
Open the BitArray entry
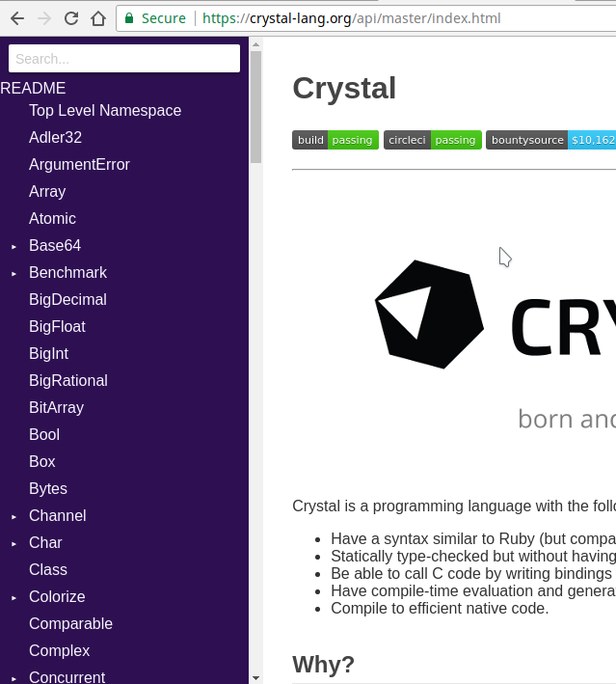(x=56, y=408)
